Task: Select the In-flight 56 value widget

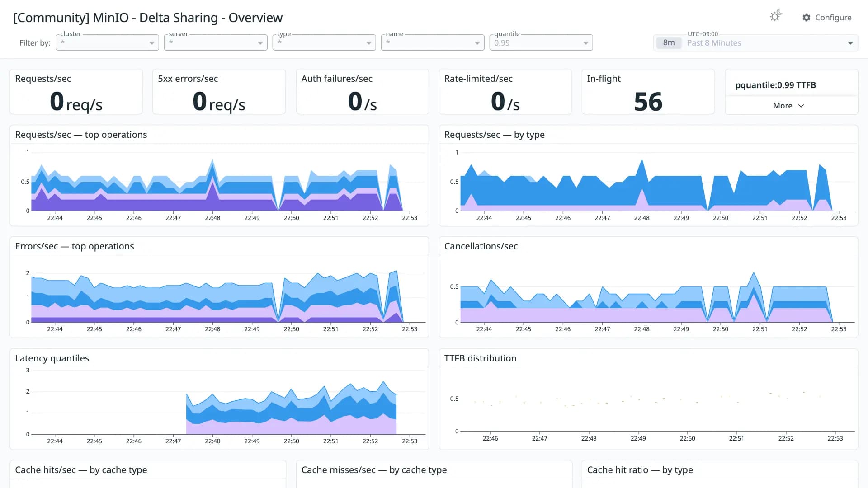Action: point(648,92)
